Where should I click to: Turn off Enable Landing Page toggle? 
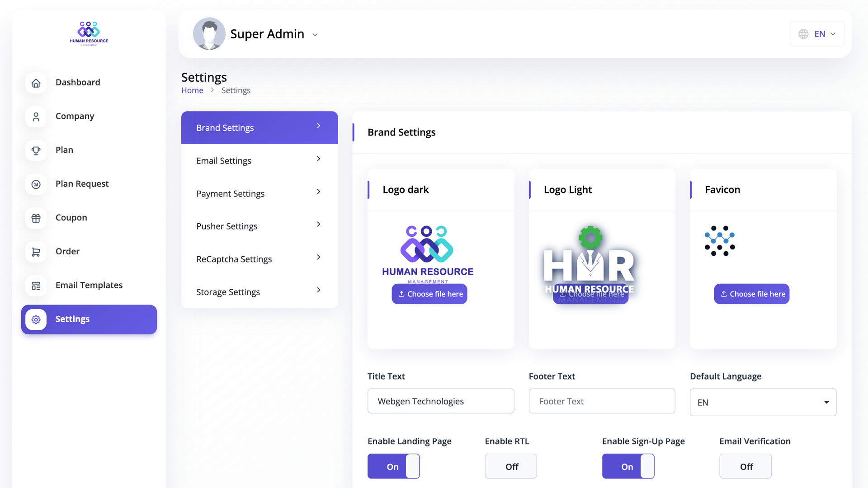point(393,466)
